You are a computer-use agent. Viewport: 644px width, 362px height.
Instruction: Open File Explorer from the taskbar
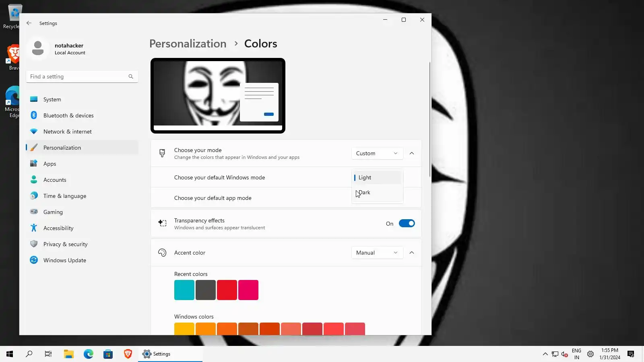(x=69, y=354)
